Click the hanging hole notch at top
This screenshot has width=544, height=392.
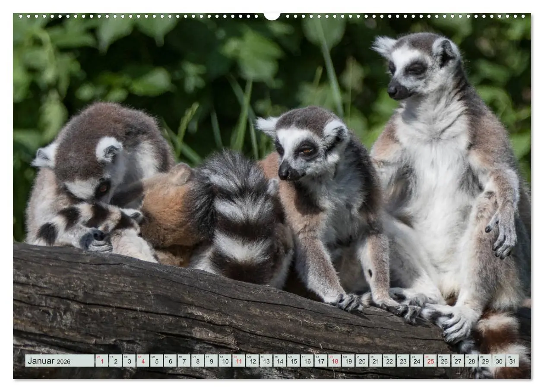272,16
